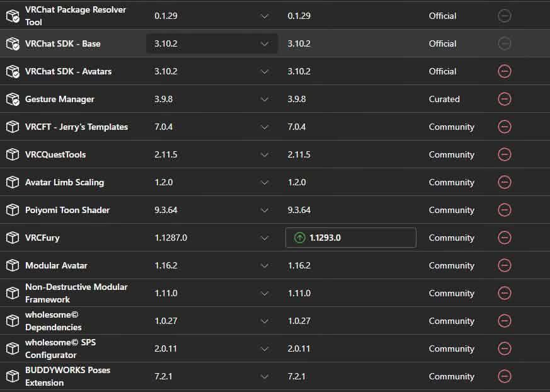Expand Non-Destructive Modular Framework version dropdown
This screenshot has height=392, width=550.
[x=212, y=293]
